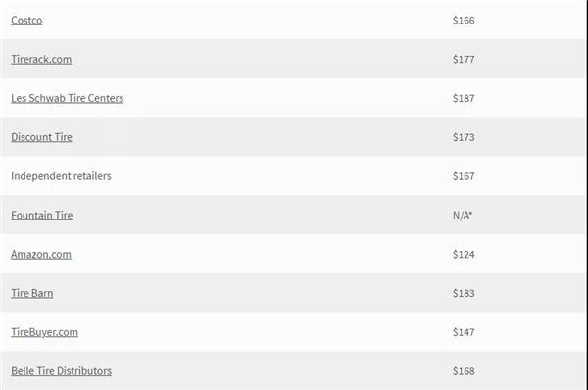The height and width of the screenshot is (390, 588).
Task: Click the $167 independent retailers price
Action: click(464, 176)
